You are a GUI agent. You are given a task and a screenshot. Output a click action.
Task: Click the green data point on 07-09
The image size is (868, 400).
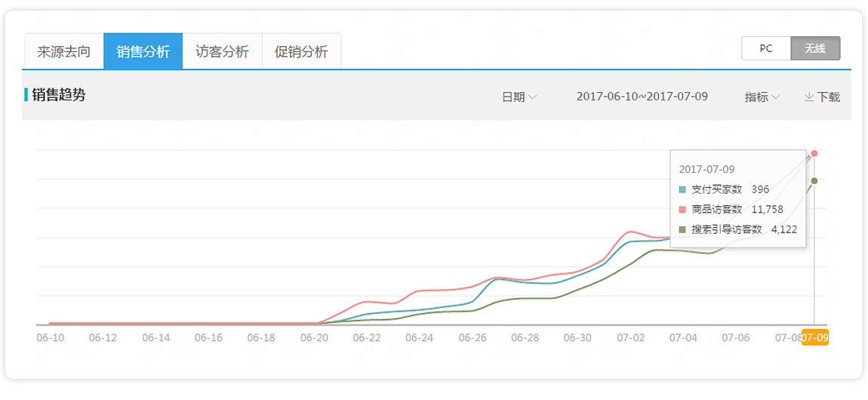(814, 181)
